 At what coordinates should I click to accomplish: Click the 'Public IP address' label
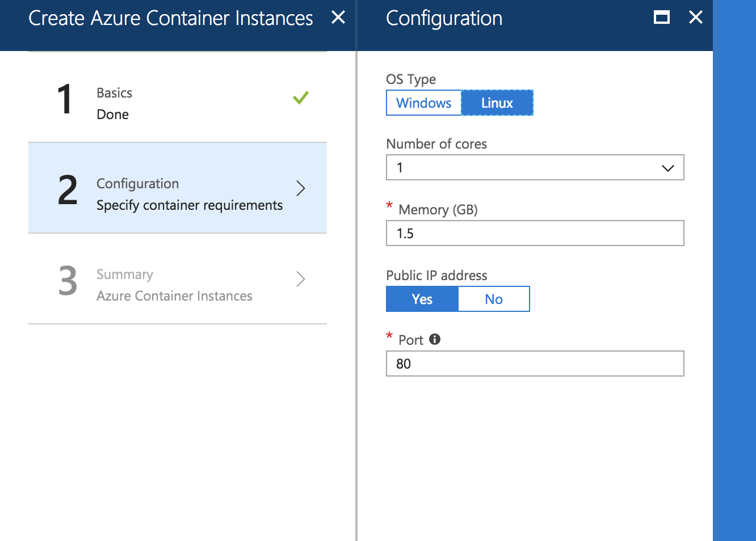(x=436, y=276)
